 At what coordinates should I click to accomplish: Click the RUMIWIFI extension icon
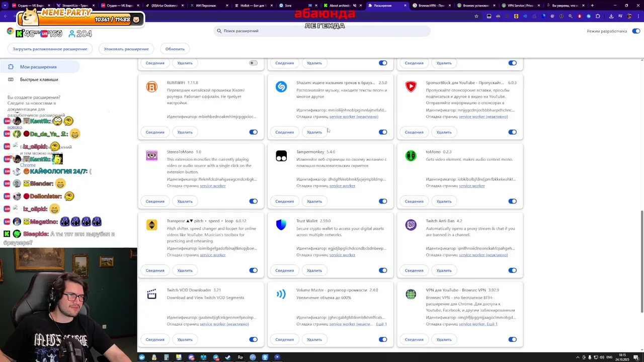click(x=151, y=87)
